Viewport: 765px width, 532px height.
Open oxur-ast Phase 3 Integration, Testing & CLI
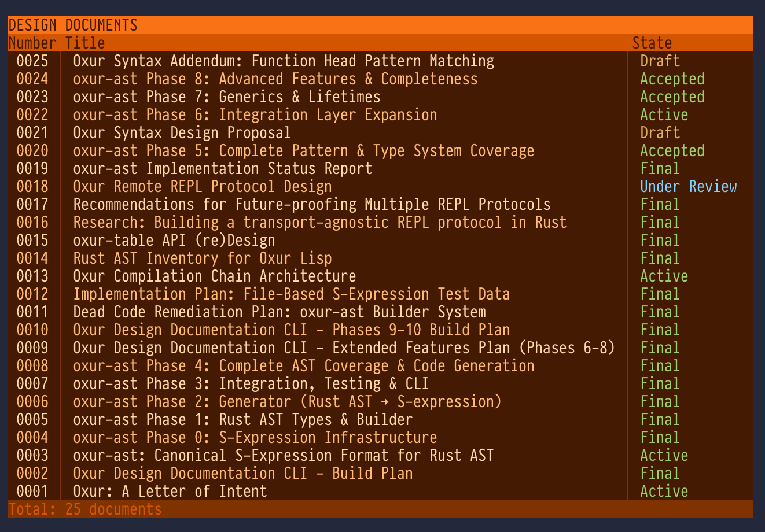251,383
